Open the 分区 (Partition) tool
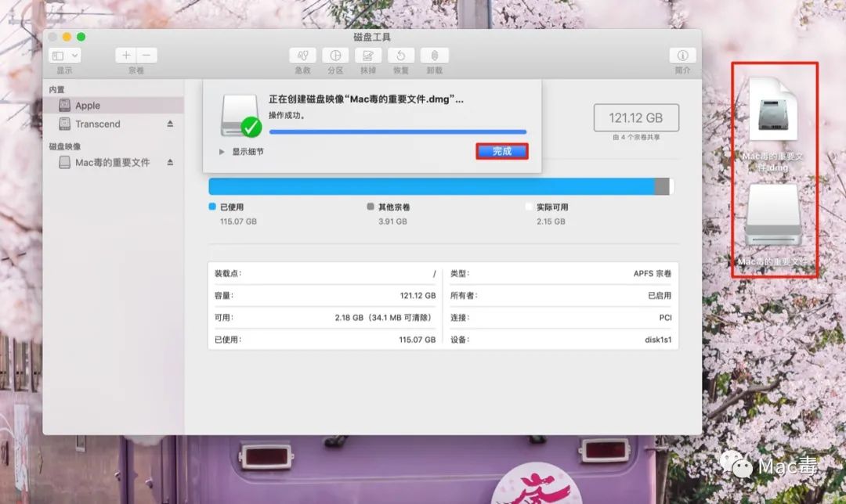 335,56
